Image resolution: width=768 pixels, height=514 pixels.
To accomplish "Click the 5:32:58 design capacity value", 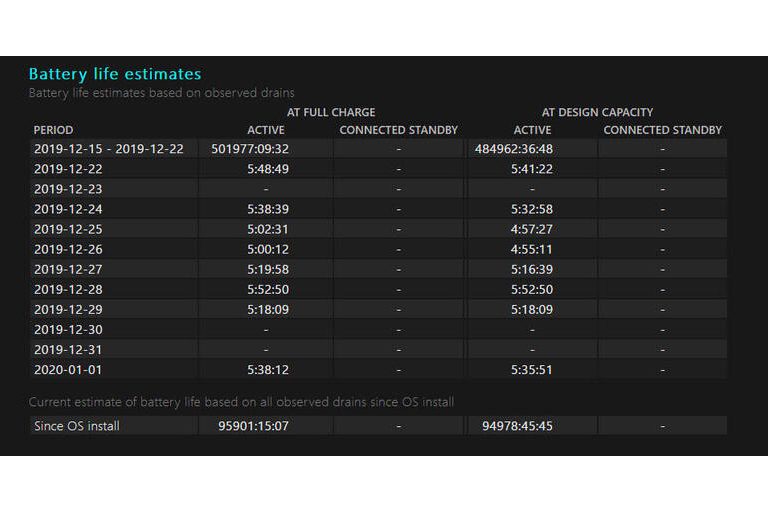I will click(x=532, y=209).
